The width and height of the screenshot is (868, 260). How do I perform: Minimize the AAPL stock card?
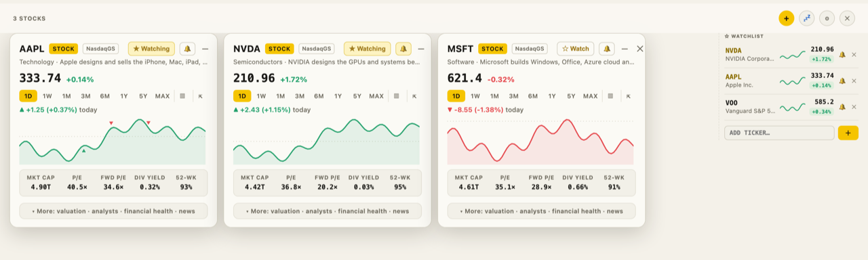tap(205, 49)
